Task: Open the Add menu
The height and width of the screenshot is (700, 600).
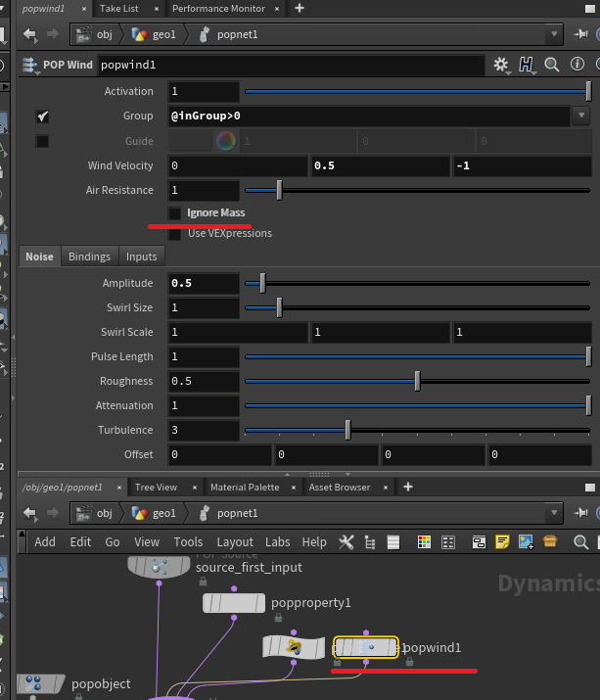Action: (x=45, y=542)
